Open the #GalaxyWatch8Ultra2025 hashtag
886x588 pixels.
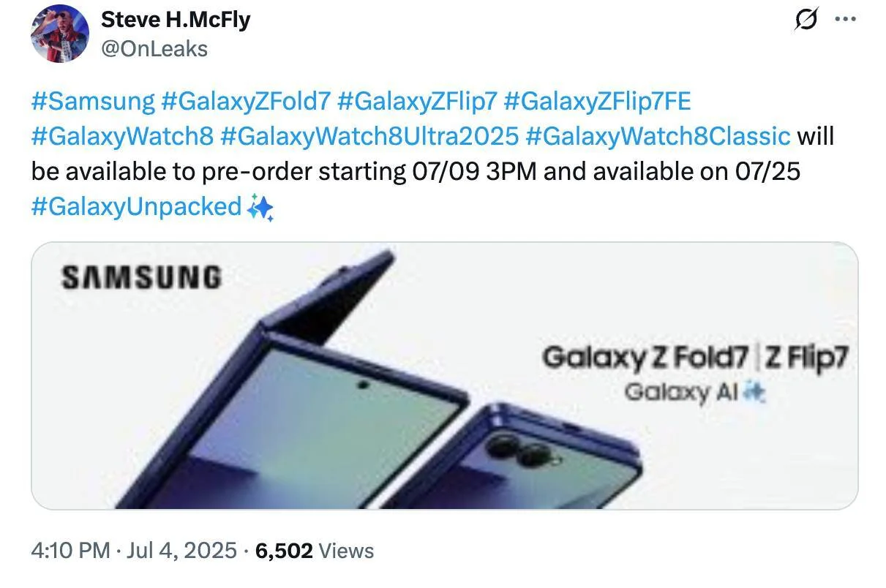369,136
